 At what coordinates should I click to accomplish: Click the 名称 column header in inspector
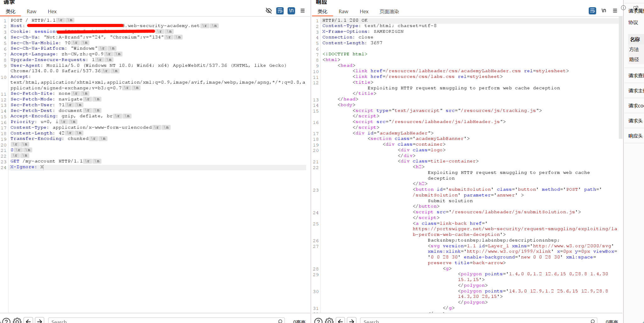[635, 39]
